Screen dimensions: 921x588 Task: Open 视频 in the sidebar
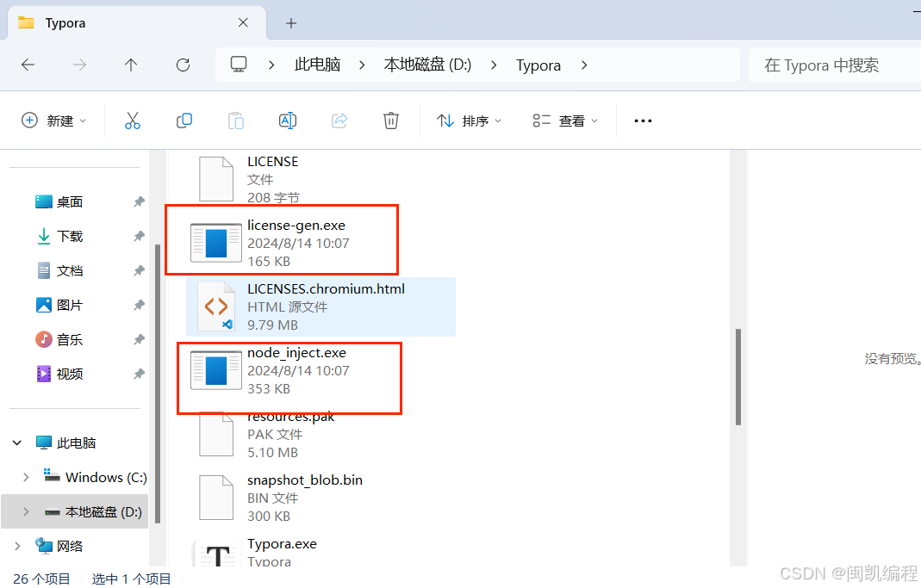[x=69, y=374]
